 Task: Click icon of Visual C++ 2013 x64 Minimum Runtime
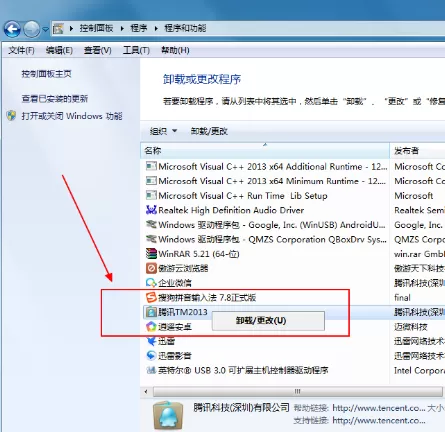coord(151,181)
